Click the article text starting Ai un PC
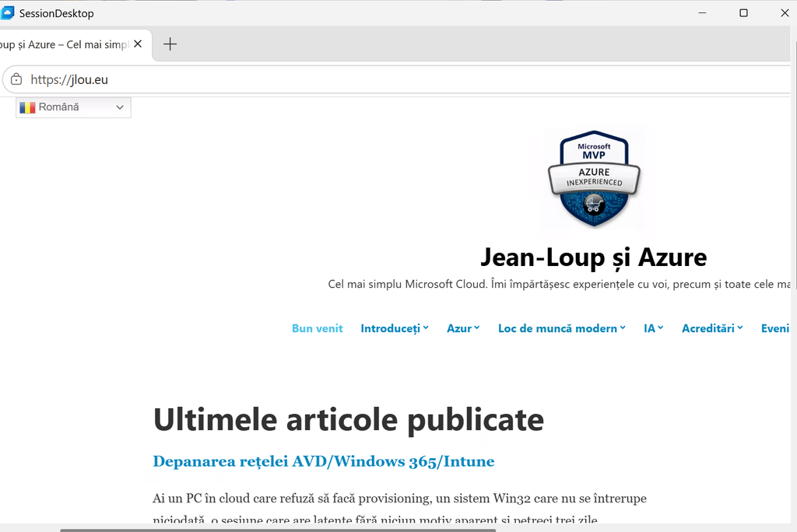The image size is (797, 532). [x=399, y=509]
